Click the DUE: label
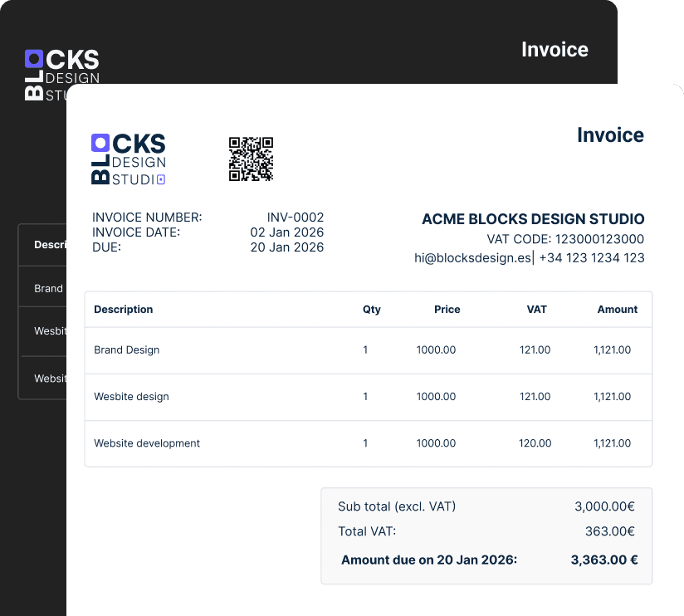This screenshot has height=616, width=684. tap(106, 247)
